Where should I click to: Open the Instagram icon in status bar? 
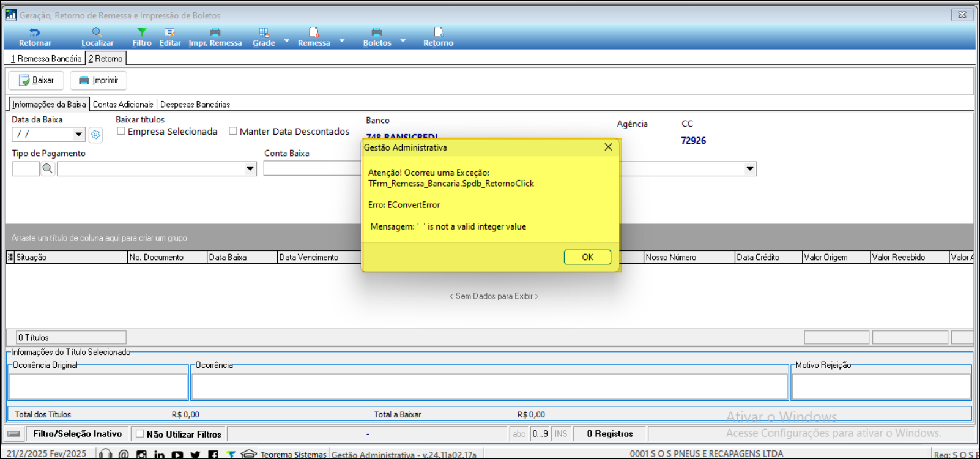(x=141, y=454)
